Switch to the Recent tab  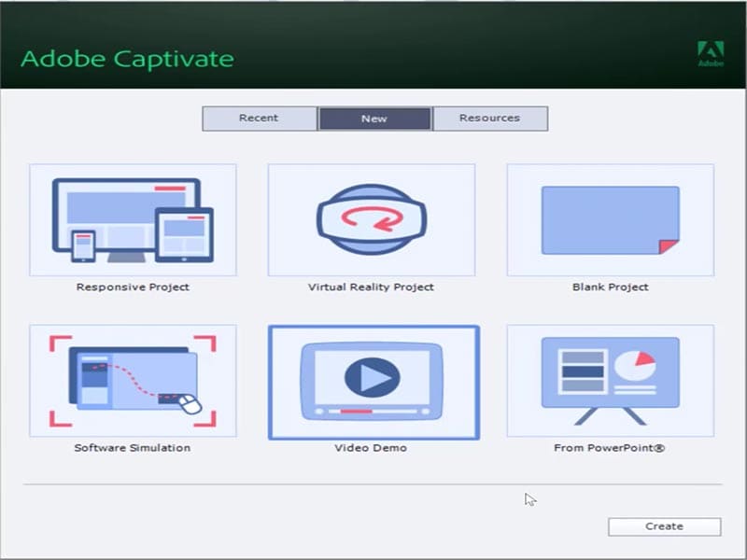tap(259, 119)
